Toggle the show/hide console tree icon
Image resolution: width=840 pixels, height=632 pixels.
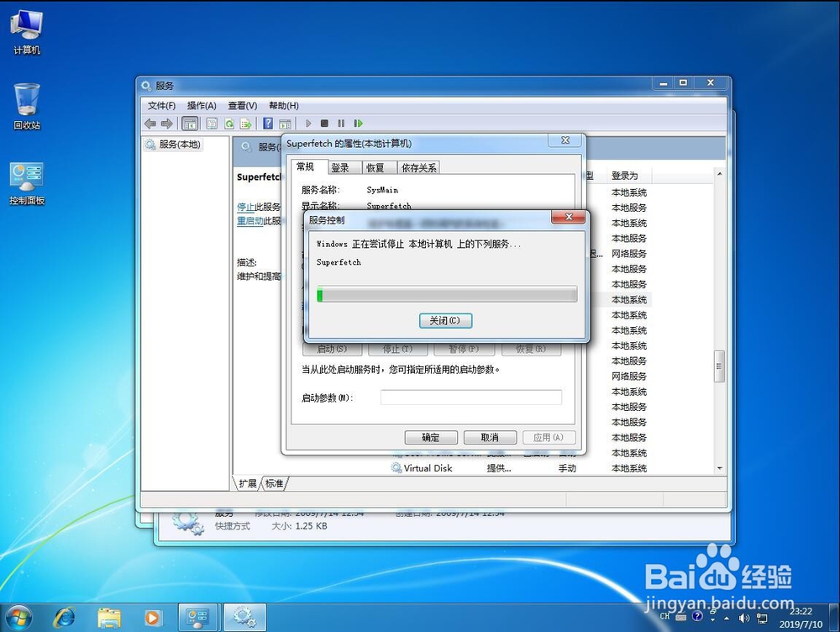[190, 124]
